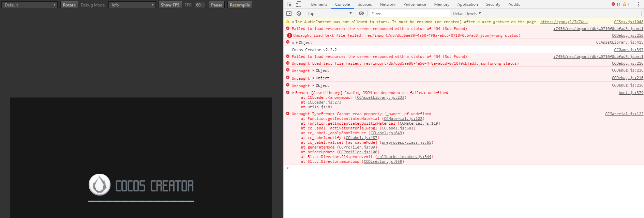Expand the AssetLibrary loading JSON error

pos(293,93)
